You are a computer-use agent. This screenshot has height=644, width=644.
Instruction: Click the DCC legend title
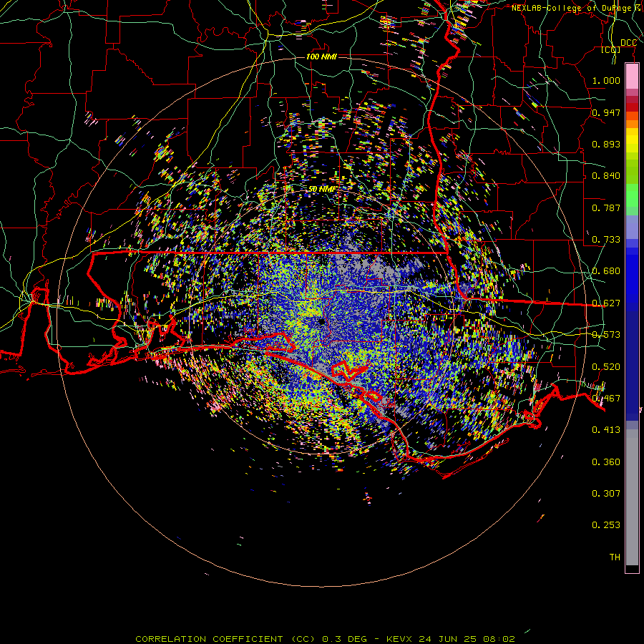click(x=628, y=43)
